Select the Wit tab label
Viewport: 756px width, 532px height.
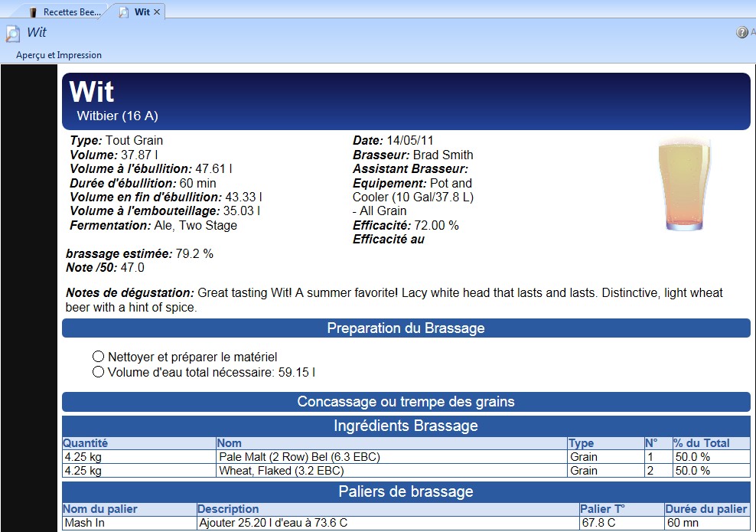point(142,12)
